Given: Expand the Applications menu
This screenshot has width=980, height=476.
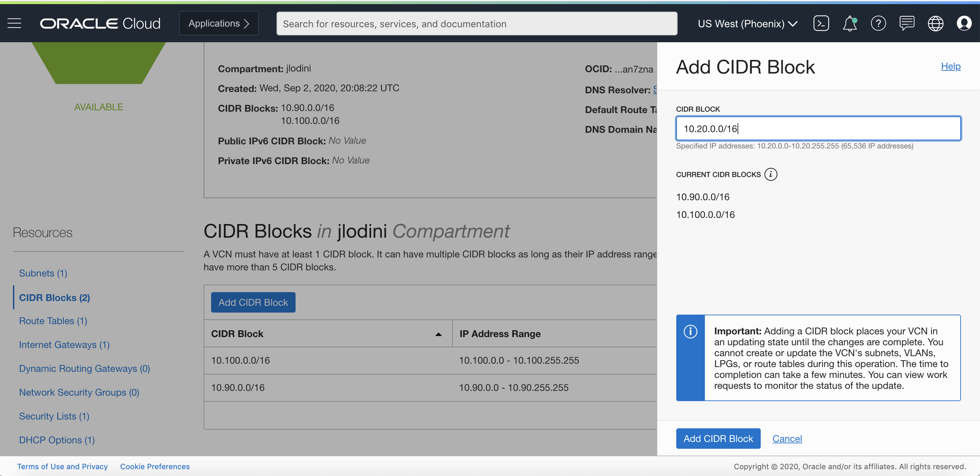Looking at the screenshot, I should [219, 23].
